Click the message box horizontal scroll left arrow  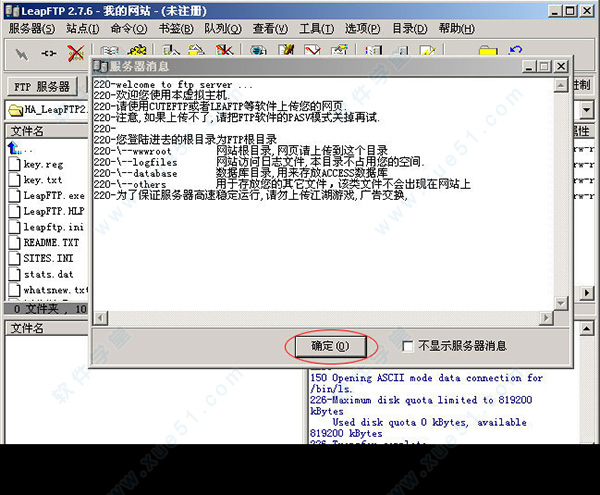coord(101,318)
